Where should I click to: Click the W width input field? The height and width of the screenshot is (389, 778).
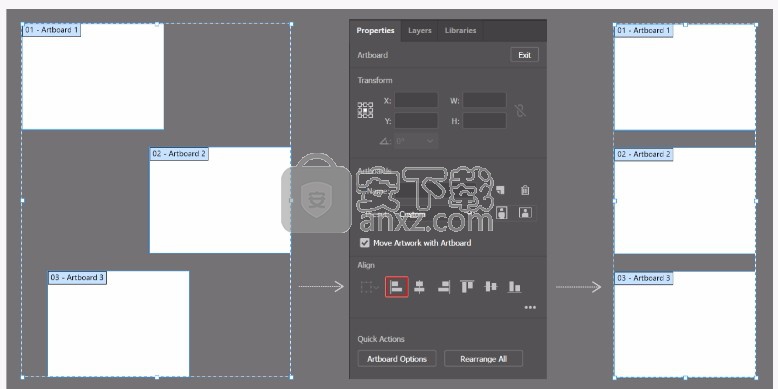tap(484, 100)
